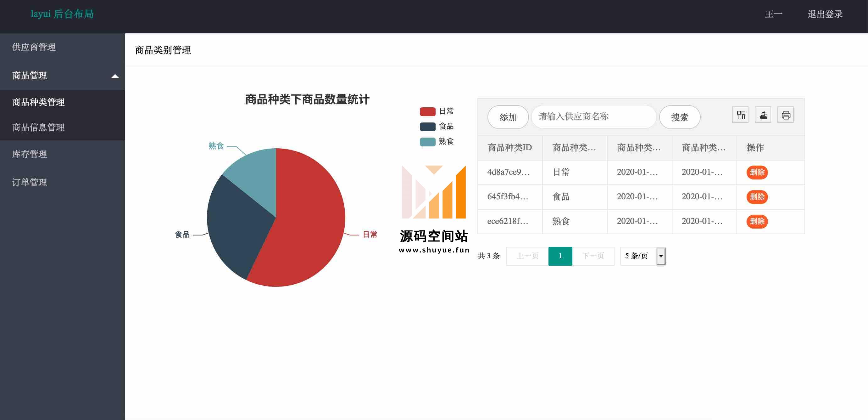Toggle 日常 red legend swatch

tap(428, 111)
